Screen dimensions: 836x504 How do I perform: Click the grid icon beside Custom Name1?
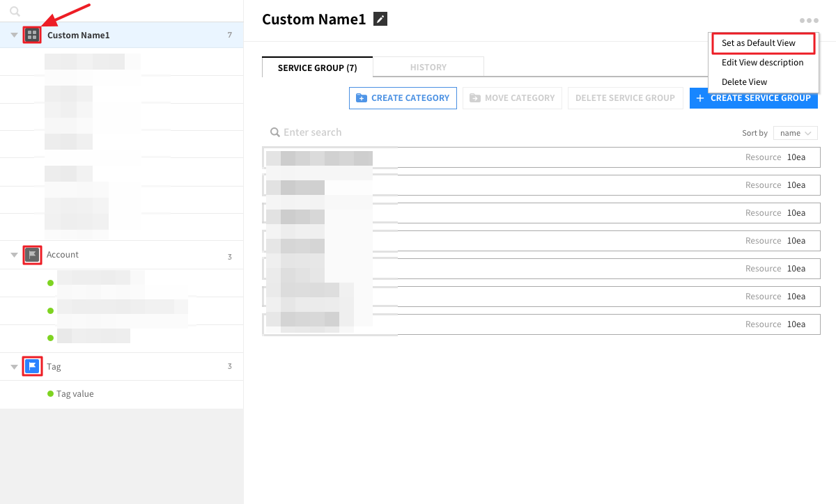32,35
